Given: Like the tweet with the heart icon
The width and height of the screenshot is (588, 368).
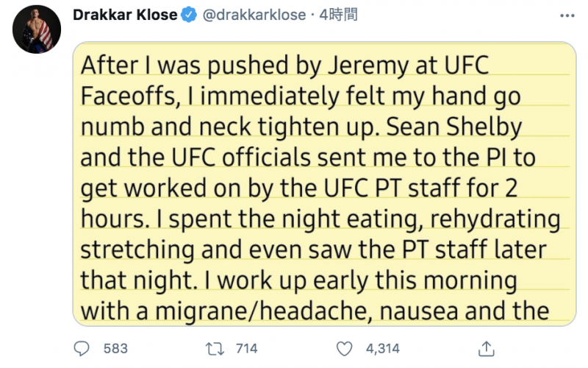Looking at the screenshot, I should coord(343,348).
